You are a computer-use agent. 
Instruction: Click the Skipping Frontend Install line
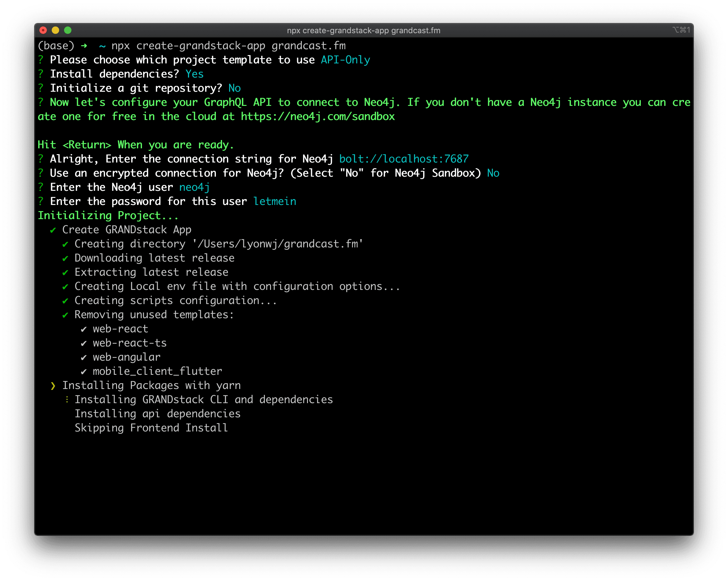[151, 428]
